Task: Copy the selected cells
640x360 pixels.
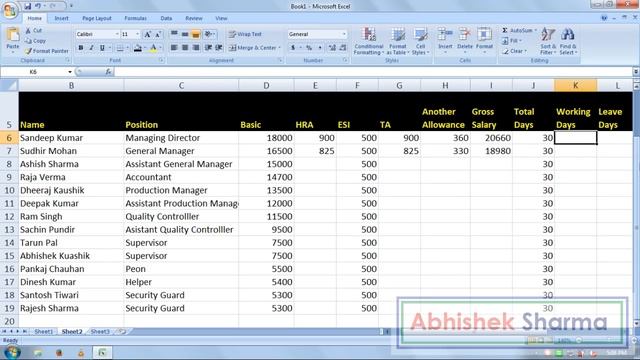Action: pos(36,41)
